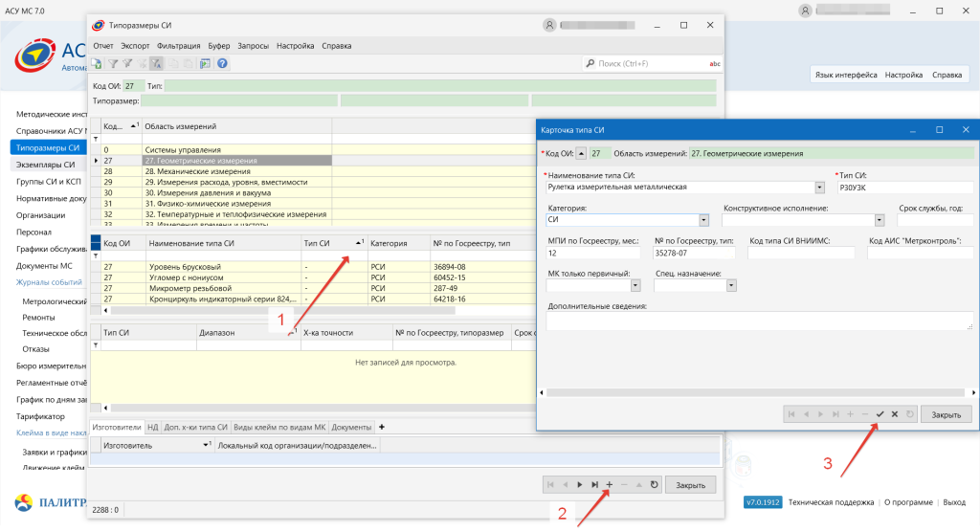Sort by Изготовитель column header
This screenshot has height=532, width=980.
coord(158,446)
